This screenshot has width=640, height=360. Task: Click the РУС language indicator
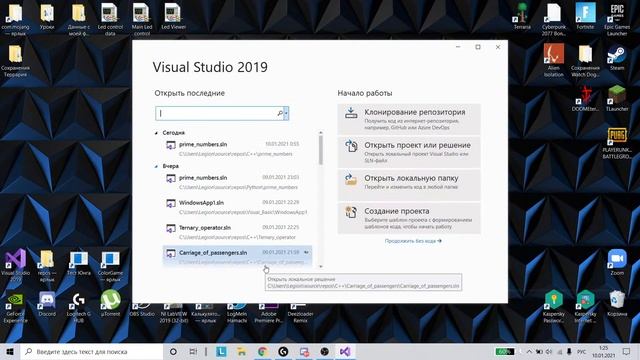581,351
